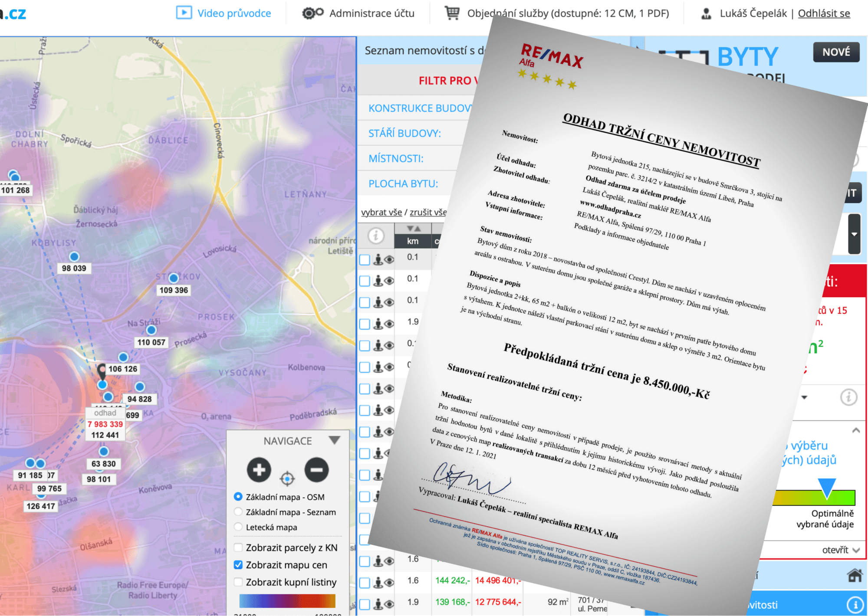Click the vybrat vše link

click(381, 212)
